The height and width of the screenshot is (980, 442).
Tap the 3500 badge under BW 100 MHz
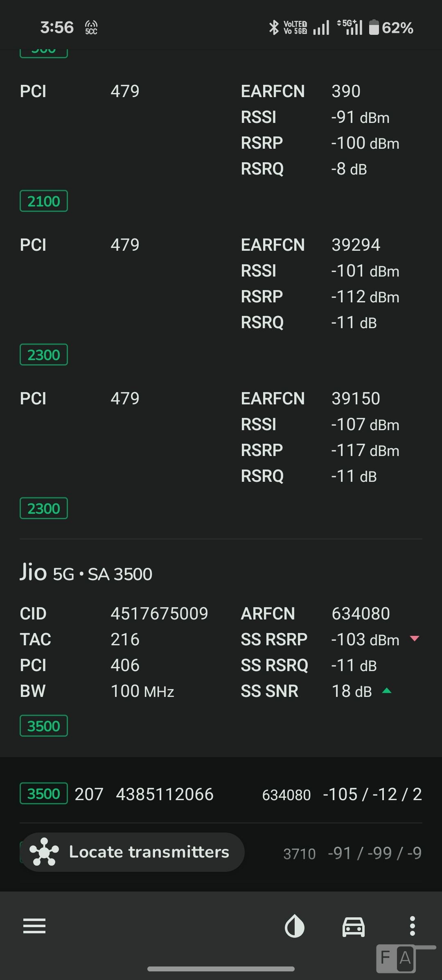pos(44,726)
